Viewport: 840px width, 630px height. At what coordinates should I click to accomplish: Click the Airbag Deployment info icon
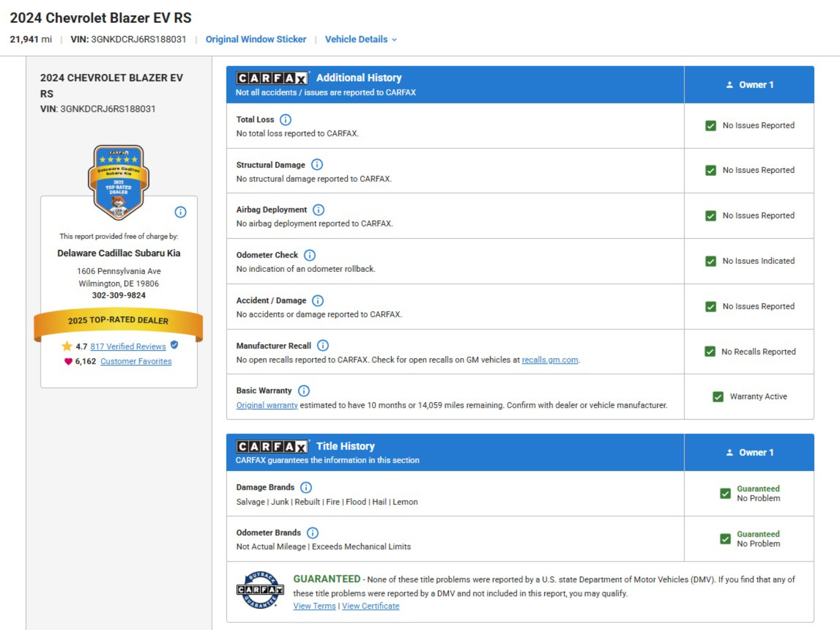(x=318, y=210)
